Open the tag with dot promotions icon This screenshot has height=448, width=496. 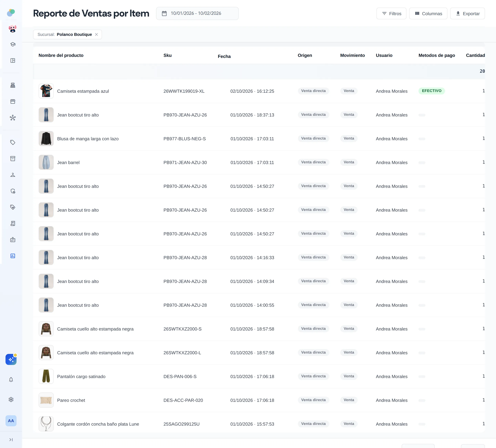click(x=13, y=207)
